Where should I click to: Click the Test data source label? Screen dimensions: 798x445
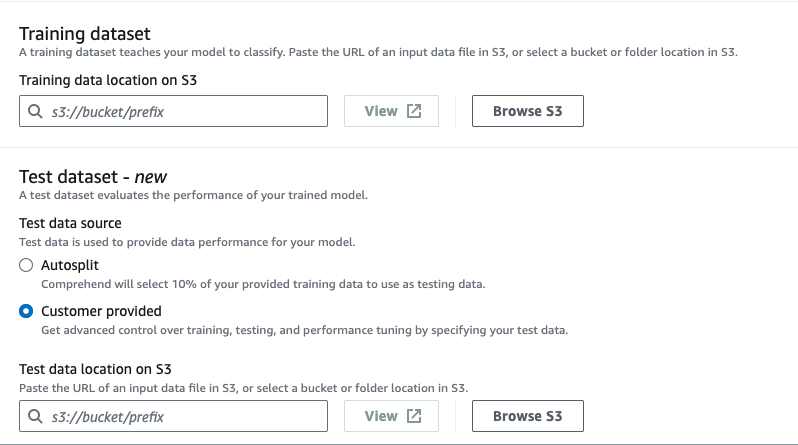point(70,223)
